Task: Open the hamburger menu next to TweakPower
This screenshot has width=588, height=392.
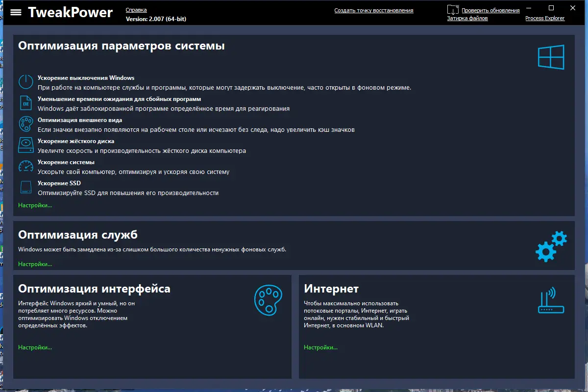Action: [16, 12]
